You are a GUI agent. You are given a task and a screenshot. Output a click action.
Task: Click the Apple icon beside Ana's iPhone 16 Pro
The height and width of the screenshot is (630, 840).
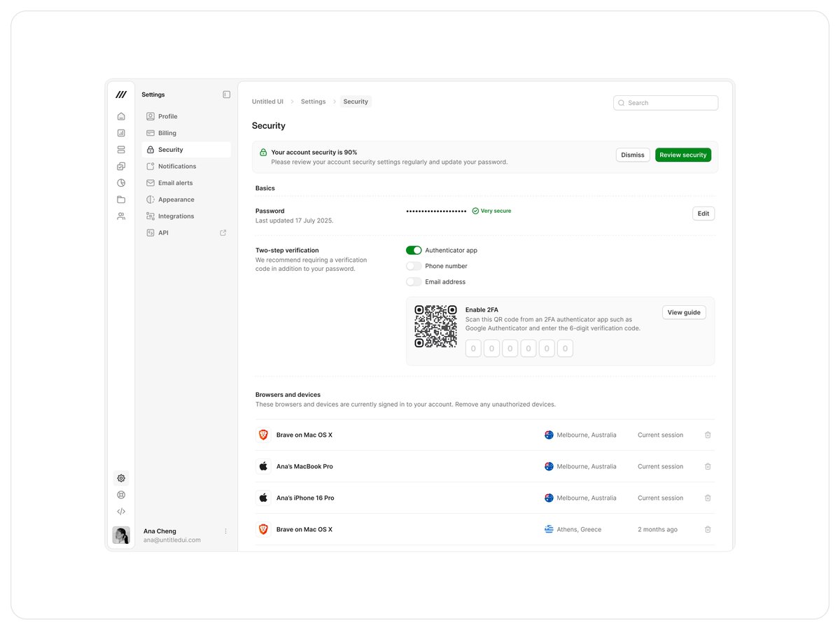tap(263, 498)
